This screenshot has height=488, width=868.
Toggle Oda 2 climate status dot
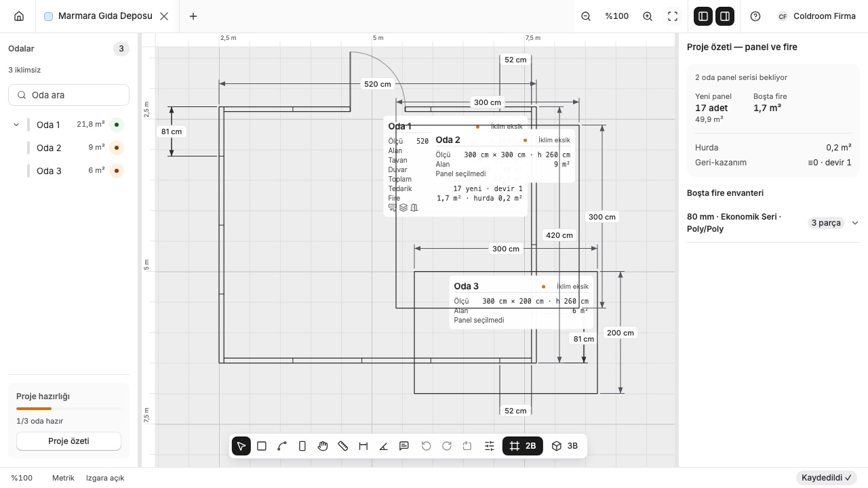(x=117, y=148)
